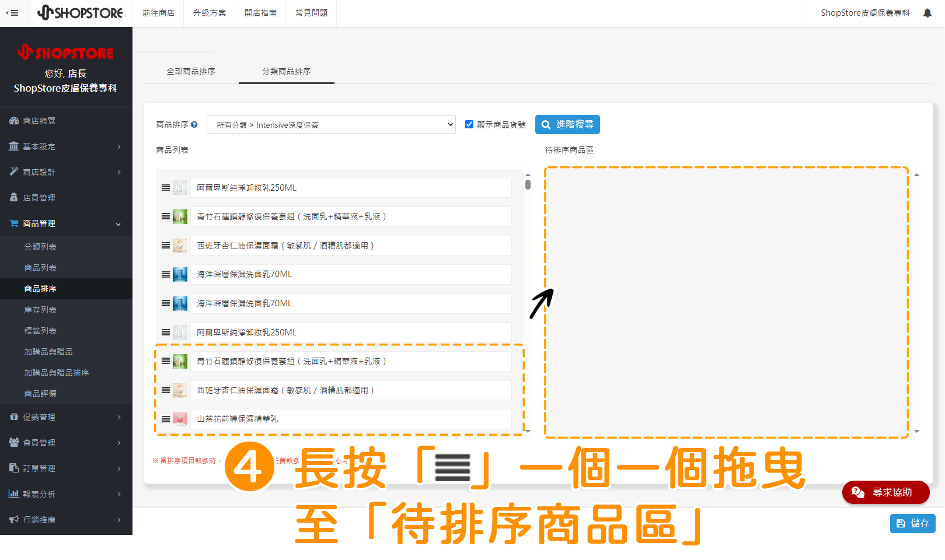Collapse 商品管理 sidebar menu

(x=65, y=223)
